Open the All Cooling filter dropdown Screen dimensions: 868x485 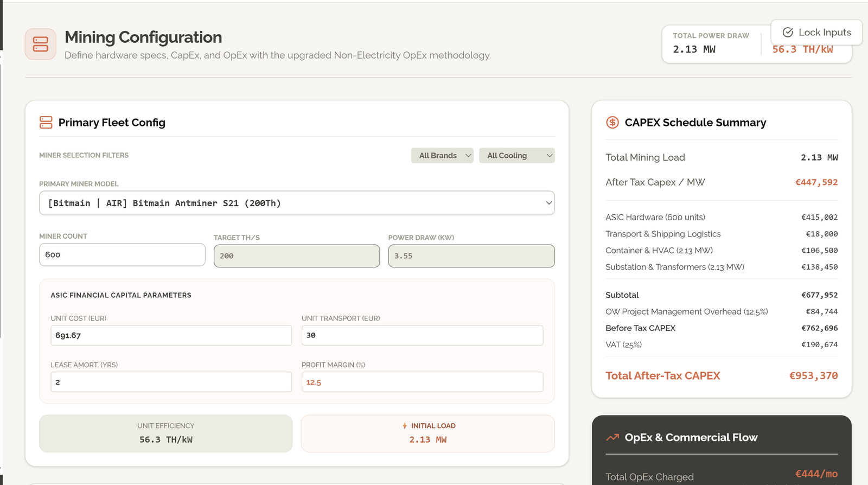click(x=517, y=156)
